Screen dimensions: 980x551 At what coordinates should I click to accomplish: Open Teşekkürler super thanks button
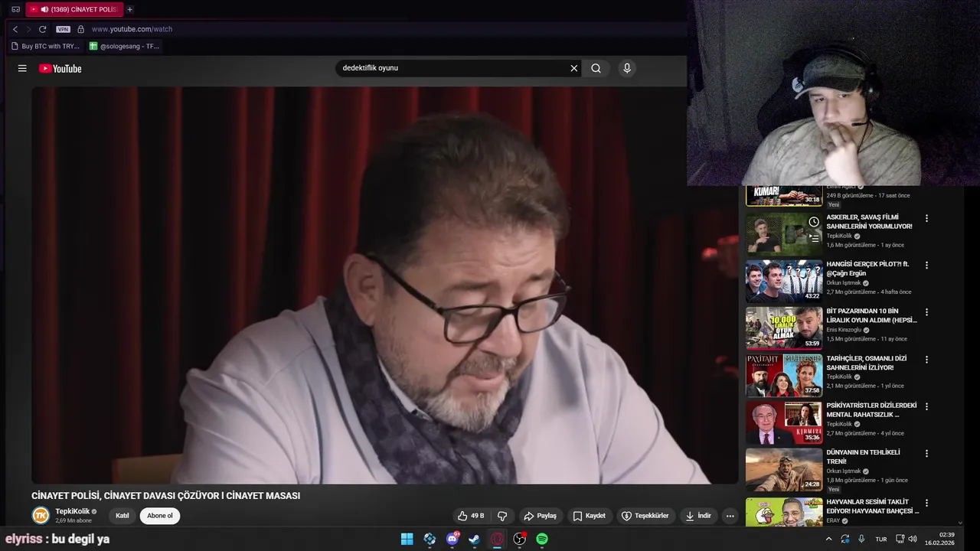coord(645,516)
